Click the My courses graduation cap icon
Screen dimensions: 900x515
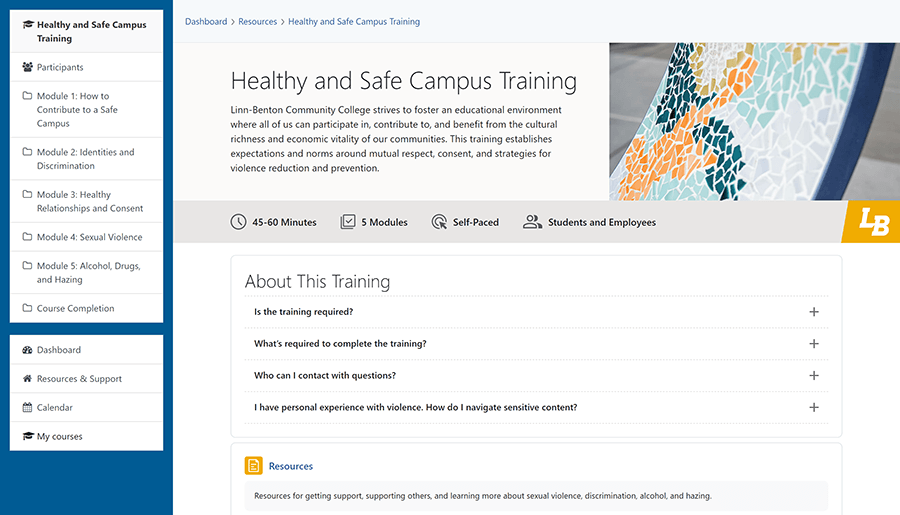[28, 436]
